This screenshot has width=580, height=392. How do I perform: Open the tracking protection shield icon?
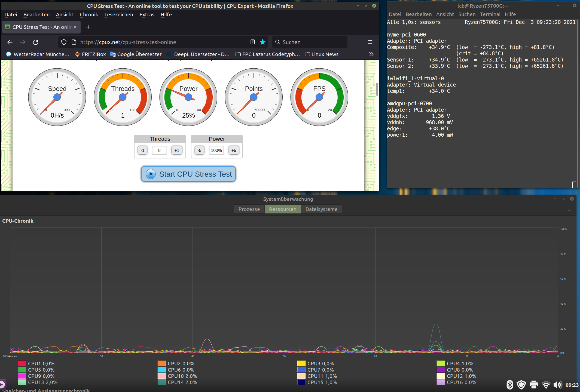[64, 42]
